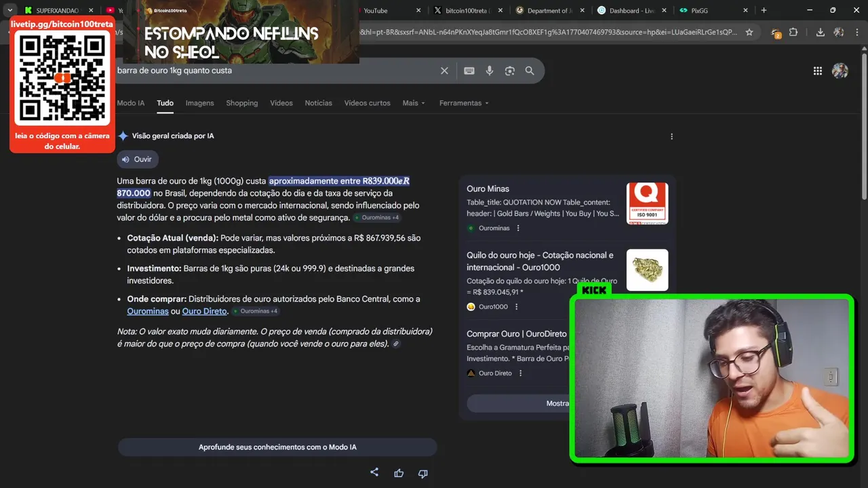Close the PixGG browser tab
The height and width of the screenshot is (488, 868).
tap(745, 10)
